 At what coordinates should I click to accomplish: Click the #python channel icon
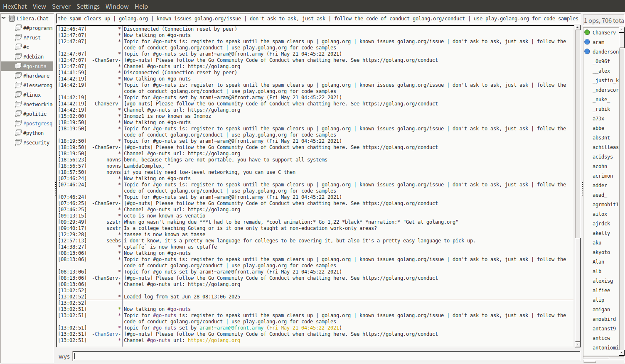click(x=18, y=133)
